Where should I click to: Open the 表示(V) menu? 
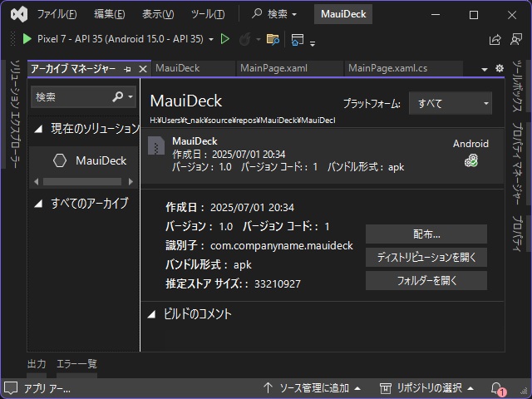tap(158, 14)
